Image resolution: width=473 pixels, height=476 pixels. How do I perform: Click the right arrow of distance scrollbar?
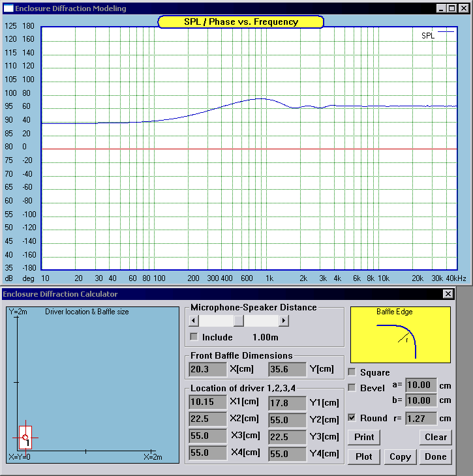tap(283, 320)
